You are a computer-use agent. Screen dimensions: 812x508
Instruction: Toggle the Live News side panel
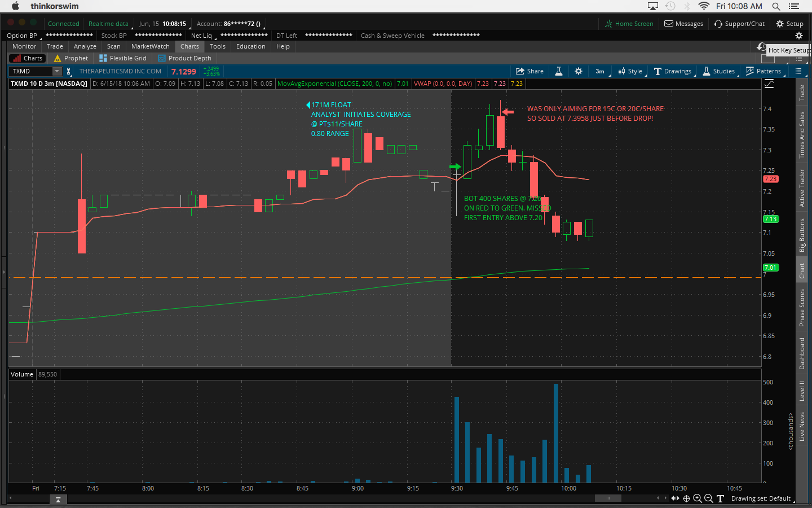(802, 427)
